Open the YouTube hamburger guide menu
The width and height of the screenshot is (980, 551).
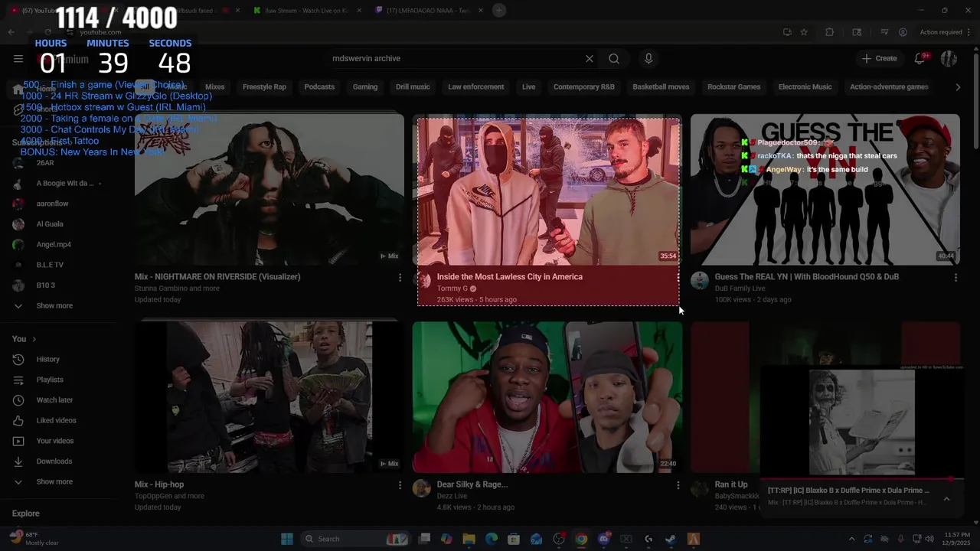pos(18,59)
